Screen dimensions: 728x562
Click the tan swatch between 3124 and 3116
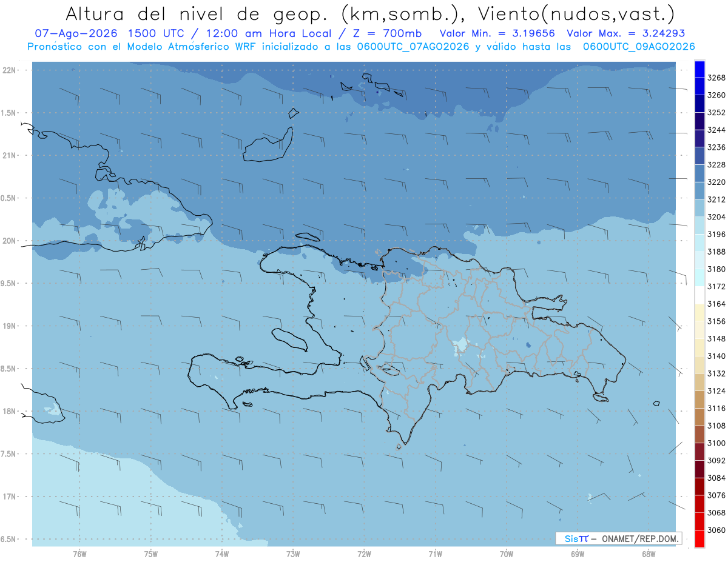699,400
